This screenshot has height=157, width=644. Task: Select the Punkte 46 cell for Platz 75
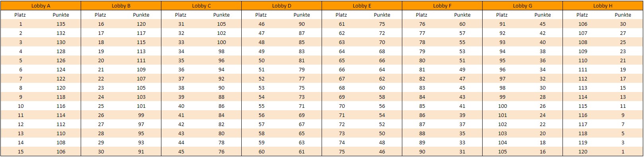click(x=382, y=151)
